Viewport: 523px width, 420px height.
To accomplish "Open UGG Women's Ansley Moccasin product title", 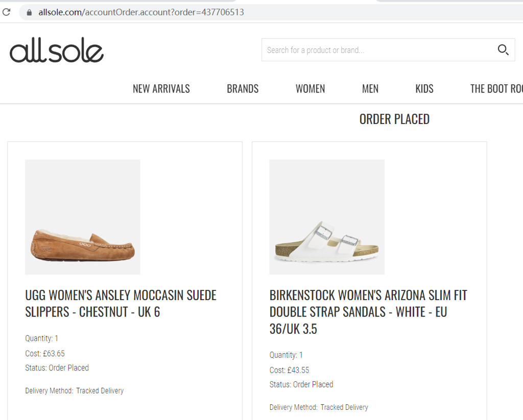I will click(x=121, y=303).
